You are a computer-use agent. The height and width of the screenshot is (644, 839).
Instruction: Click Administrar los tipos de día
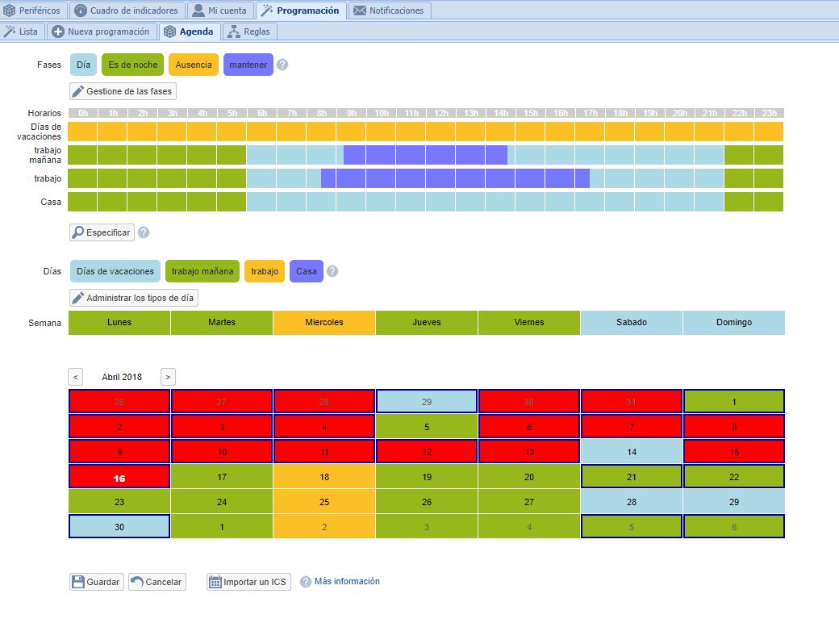(x=134, y=298)
